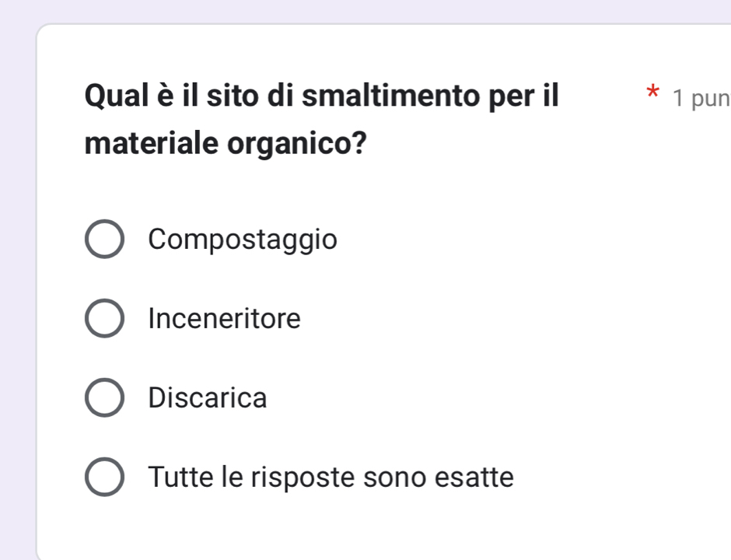
Task: Click the lavender page background above the card
Action: [x=365, y=11]
